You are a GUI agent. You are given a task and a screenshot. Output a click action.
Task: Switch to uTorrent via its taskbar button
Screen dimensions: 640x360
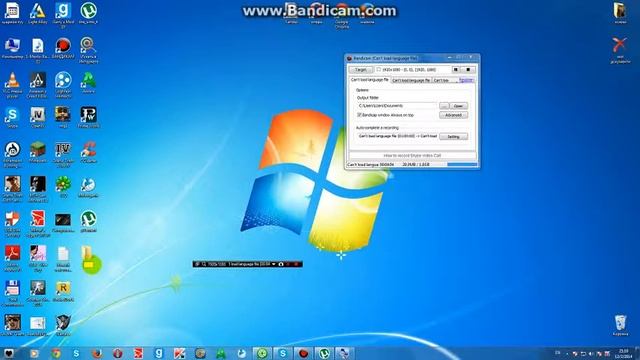324,353
